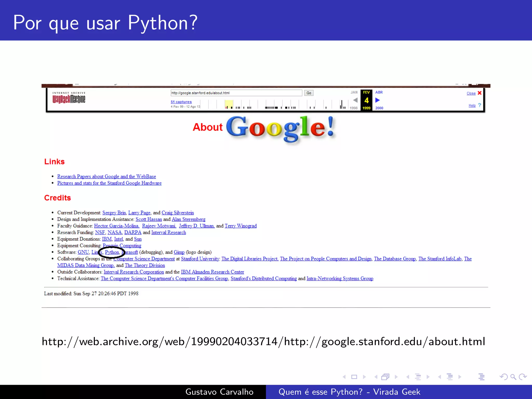Viewport: 532px width, 399px height.
Task: Jump to next capture with blue arrow
Action: [x=378, y=100]
